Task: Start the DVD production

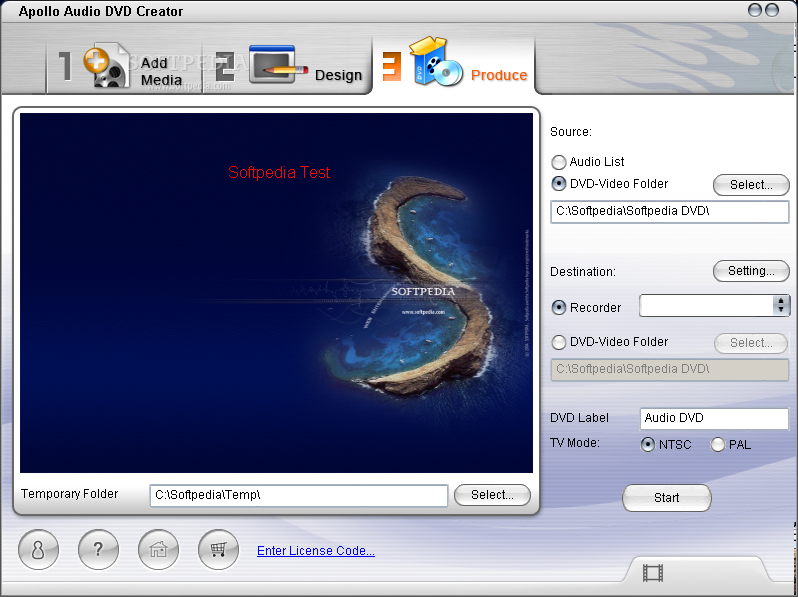Action: pyautogui.click(x=667, y=498)
